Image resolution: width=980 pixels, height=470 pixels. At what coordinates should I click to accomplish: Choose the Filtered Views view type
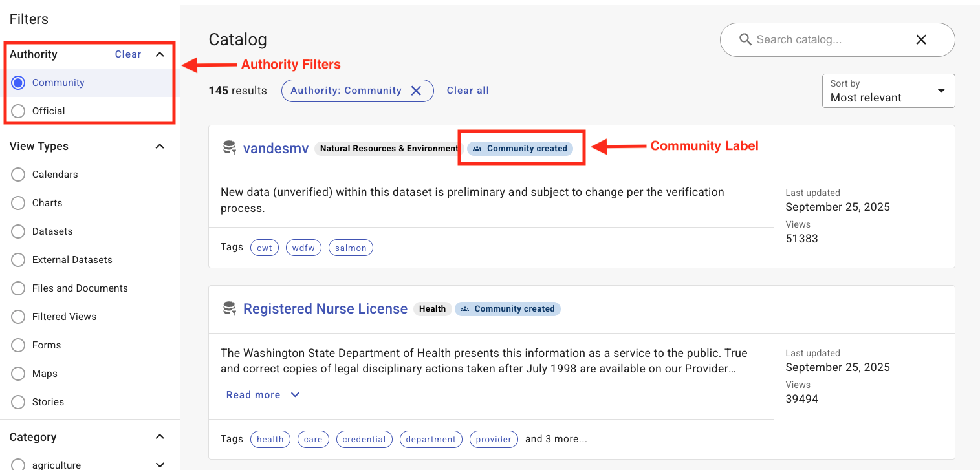click(18, 317)
